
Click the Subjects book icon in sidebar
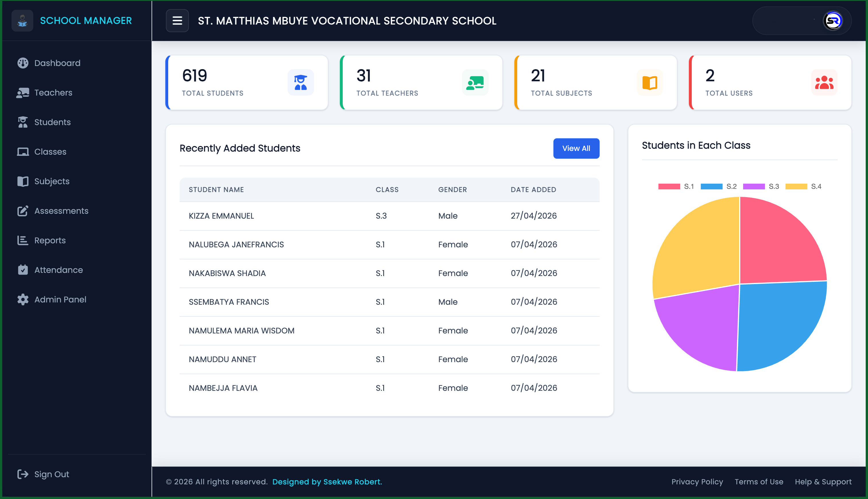coord(23,181)
